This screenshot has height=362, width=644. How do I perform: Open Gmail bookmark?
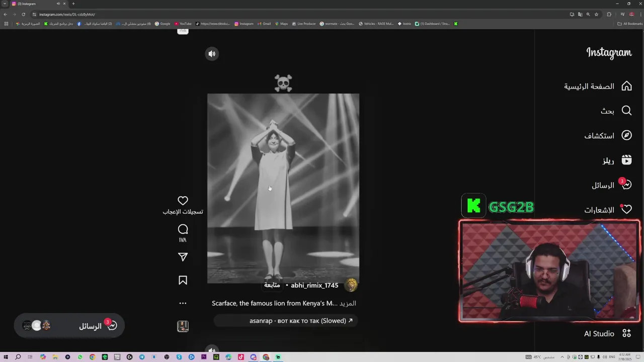pos(264,24)
